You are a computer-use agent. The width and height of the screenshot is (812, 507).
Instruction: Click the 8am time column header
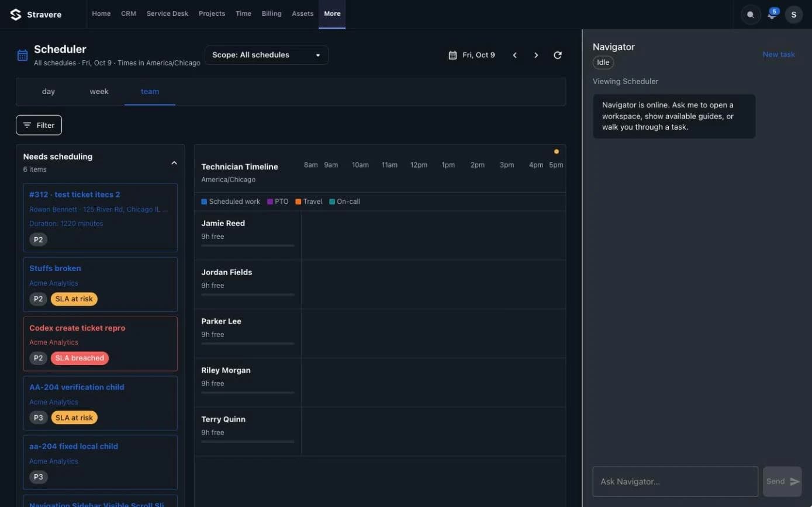point(311,165)
